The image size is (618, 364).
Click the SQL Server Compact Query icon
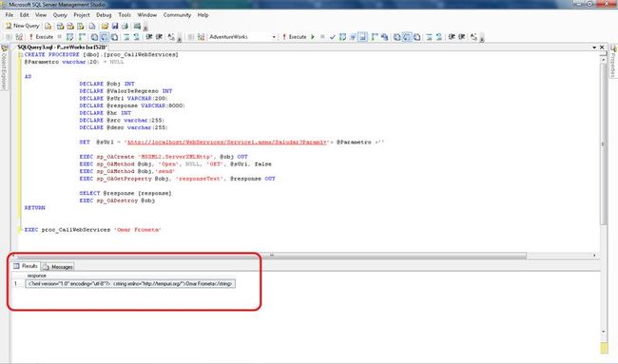point(92,26)
